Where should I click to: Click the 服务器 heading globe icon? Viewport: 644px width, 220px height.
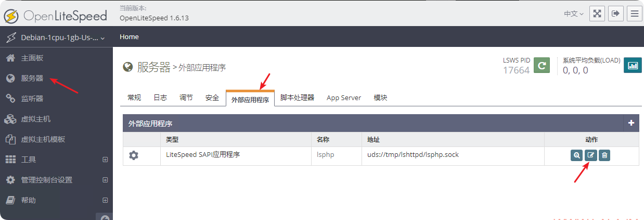coord(127,67)
